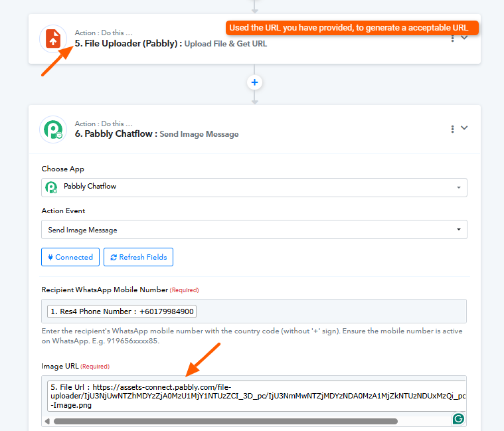Click Pabbly Chatflow logo in Choose App field
This screenshot has width=504, height=431.
coord(51,187)
